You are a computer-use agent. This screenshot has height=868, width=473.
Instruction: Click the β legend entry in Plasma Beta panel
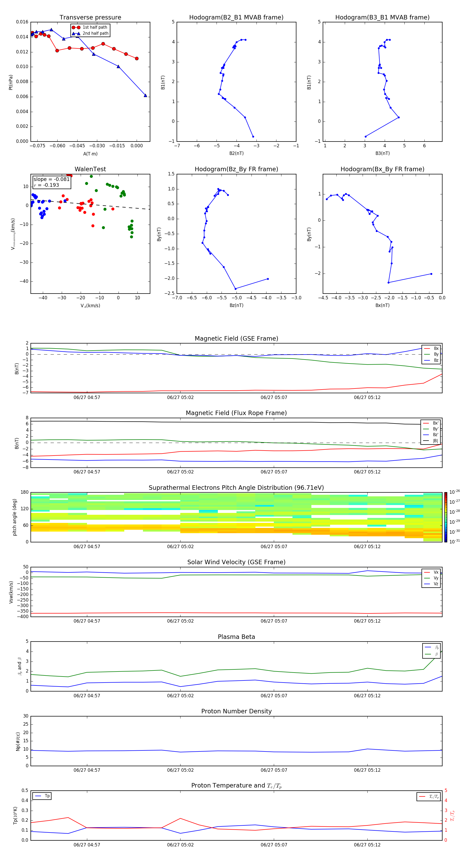(x=432, y=654)
